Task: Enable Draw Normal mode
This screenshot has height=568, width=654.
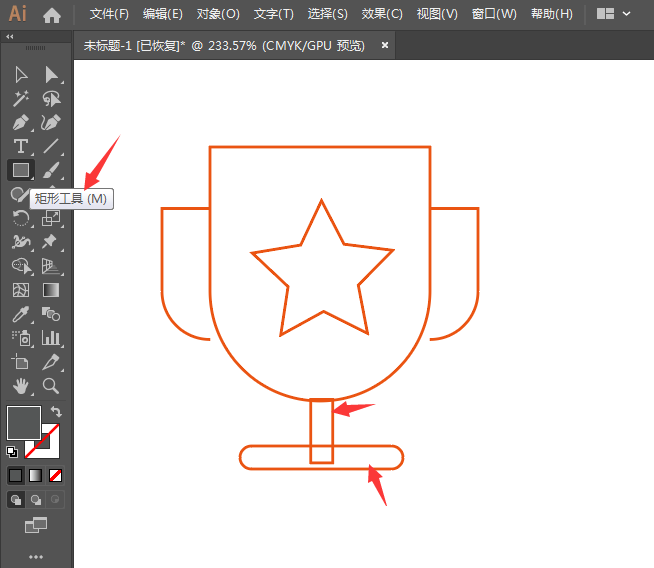Action: [16, 499]
